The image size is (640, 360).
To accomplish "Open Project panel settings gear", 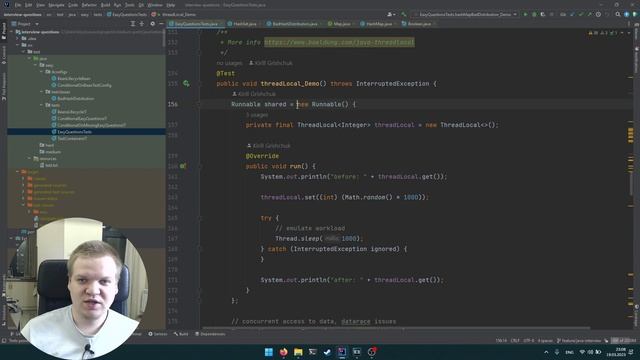I will (x=152, y=24).
